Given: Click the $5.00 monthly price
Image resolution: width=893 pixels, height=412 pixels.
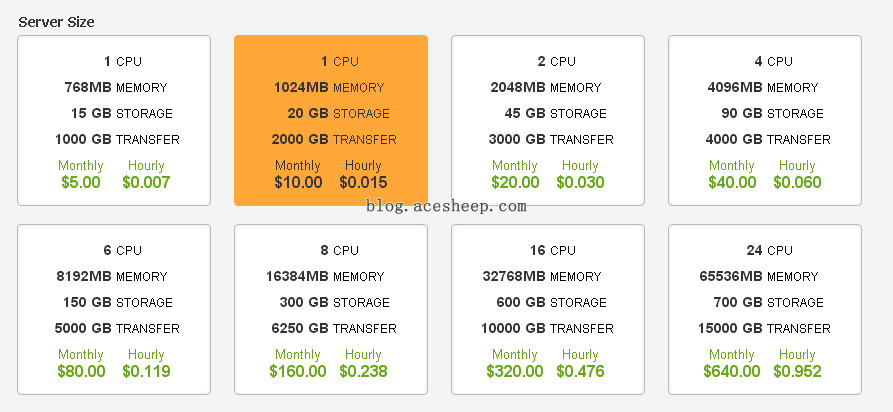Looking at the screenshot, I should tap(81, 182).
